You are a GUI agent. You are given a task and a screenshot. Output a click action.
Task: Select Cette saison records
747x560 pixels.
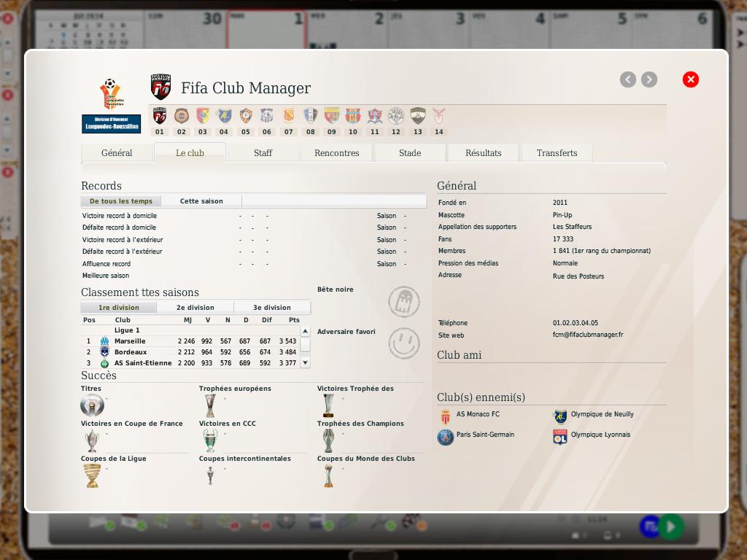tap(201, 201)
